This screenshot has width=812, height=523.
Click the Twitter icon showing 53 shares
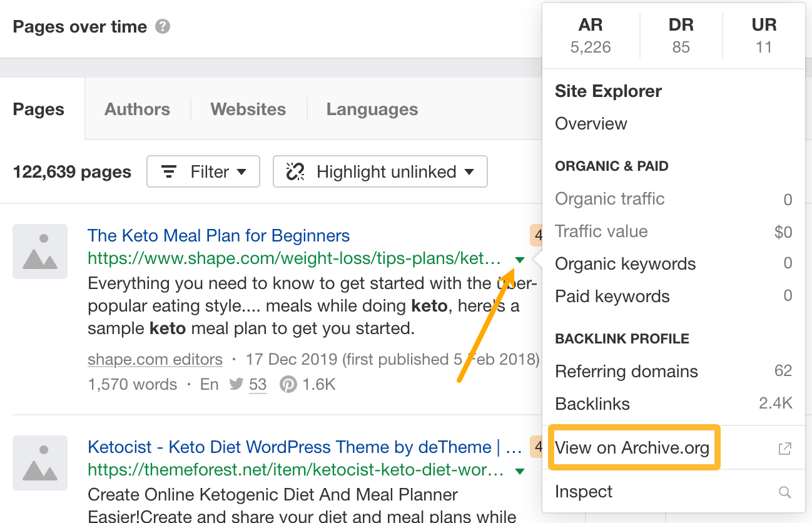point(237,384)
